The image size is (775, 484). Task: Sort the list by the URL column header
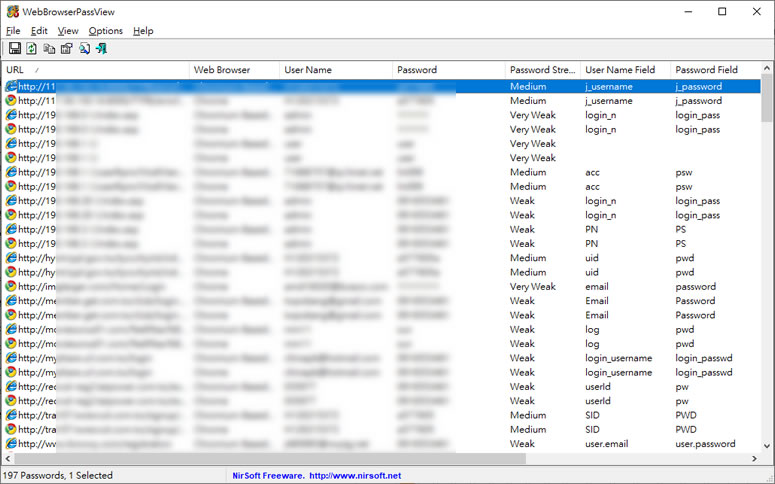(x=95, y=70)
